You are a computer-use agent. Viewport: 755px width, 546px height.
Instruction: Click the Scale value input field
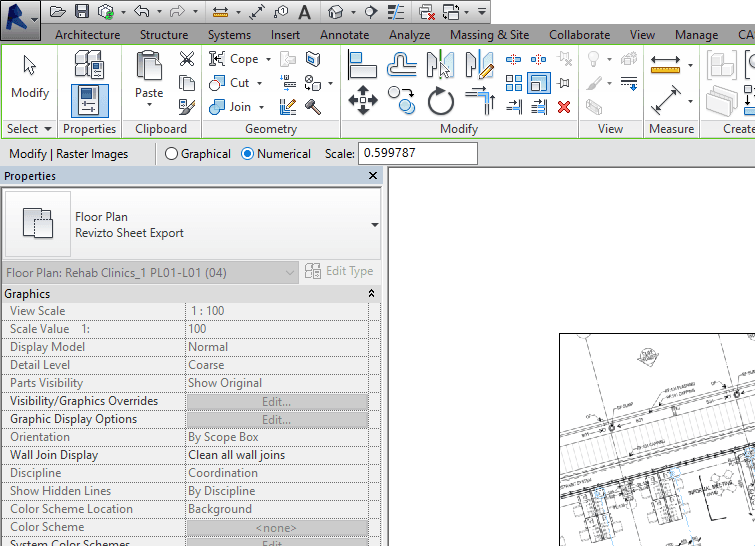pyautogui.click(x=417, y=153)
